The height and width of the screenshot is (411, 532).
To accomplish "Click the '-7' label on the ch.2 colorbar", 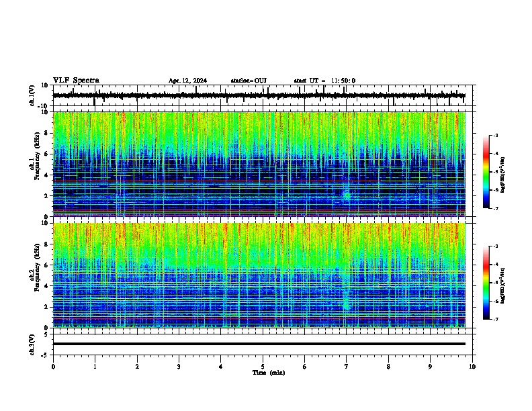I will coord(495,319).
